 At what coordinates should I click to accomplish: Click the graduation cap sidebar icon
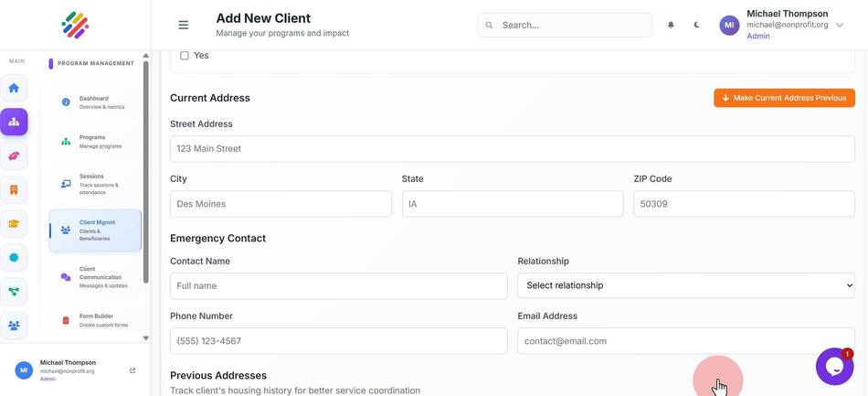(14, 224)
